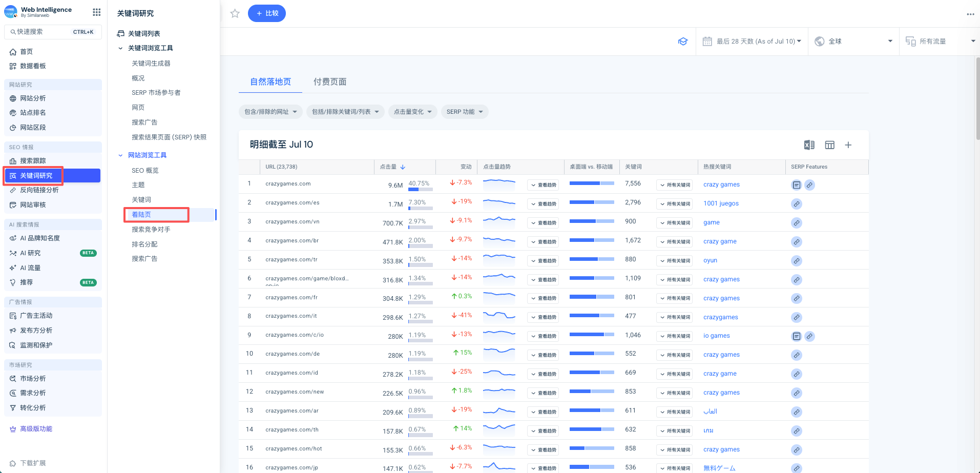Click 查看趋势 button for crazygames.com/fr row
Screen dimensions: 980x473
click(x=543, y=298)
